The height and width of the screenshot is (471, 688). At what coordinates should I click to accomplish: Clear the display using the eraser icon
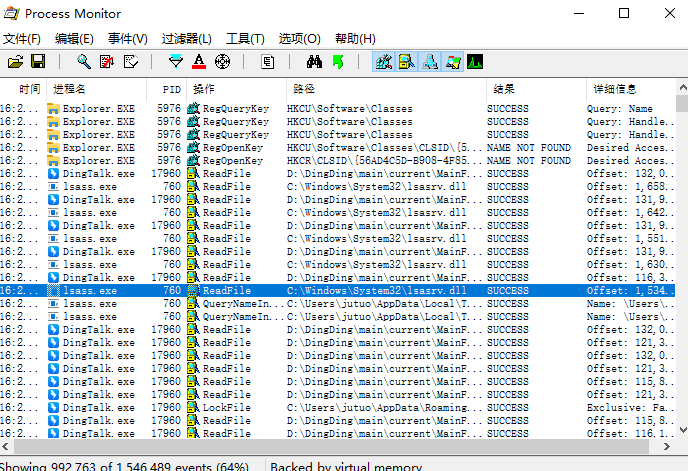click(130, 61)
